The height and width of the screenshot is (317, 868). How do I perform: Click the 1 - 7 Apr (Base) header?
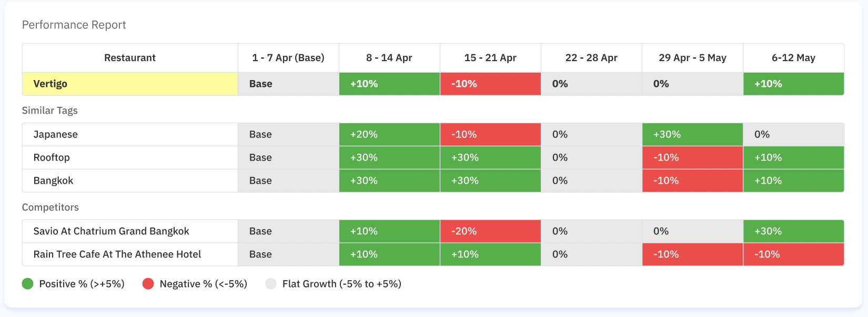pos(288,58)
